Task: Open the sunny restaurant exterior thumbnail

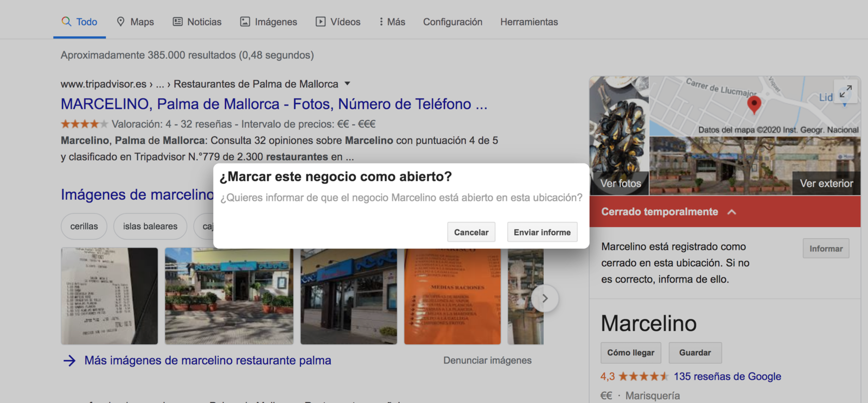Action: [229, 296]
